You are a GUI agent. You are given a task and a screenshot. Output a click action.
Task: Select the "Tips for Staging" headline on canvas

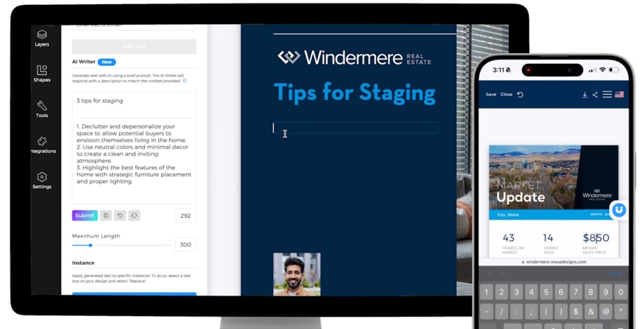pyautogui.click(x=355, y=92)
